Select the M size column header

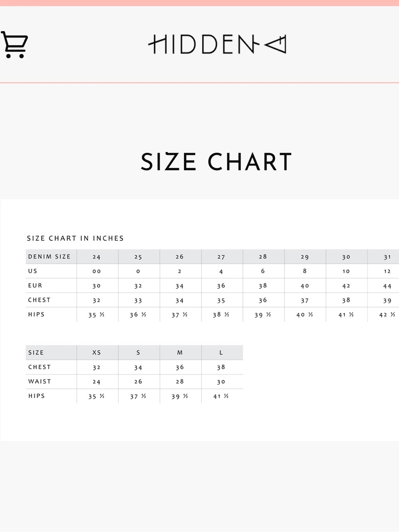pyautogui.click(x=180, y=352)
